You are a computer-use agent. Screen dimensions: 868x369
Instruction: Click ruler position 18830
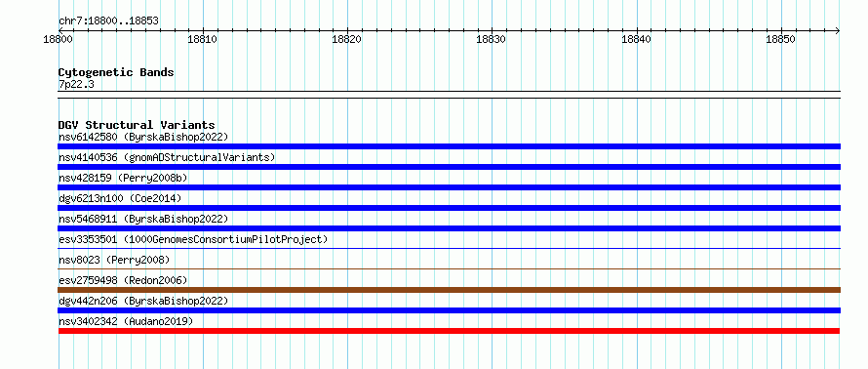click(x=492, y=40)
